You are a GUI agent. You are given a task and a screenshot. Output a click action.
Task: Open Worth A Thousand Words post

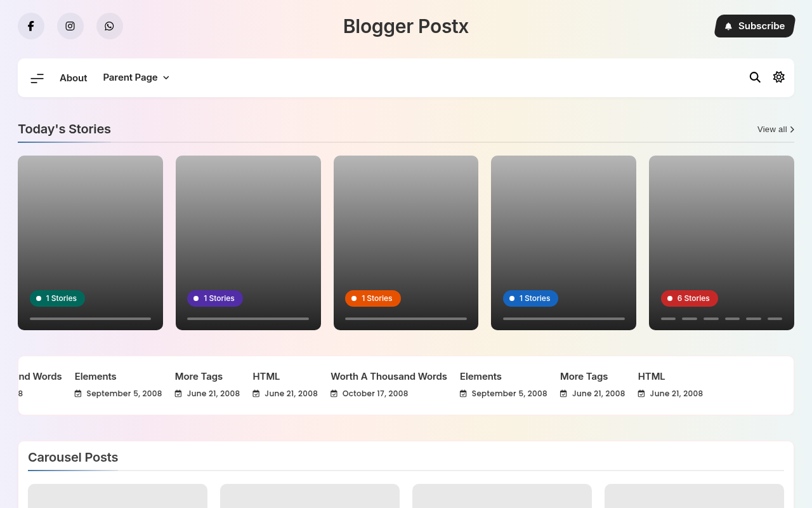389,377
